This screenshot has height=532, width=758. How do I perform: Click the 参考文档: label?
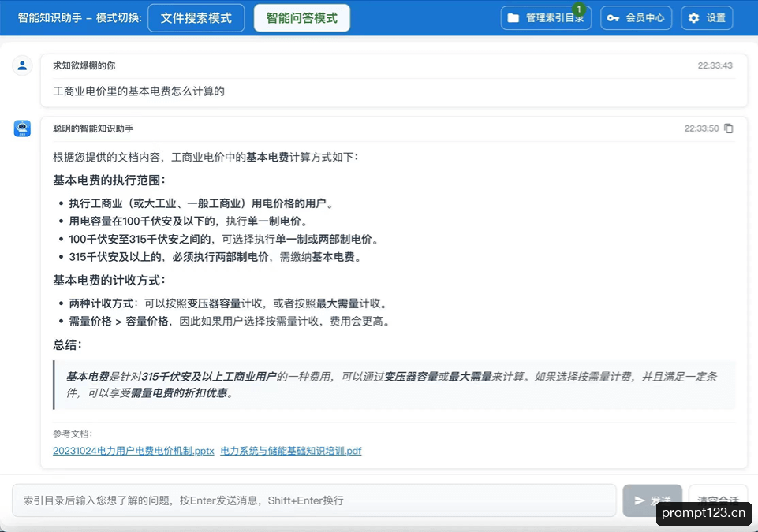click(x=73, y=434)
